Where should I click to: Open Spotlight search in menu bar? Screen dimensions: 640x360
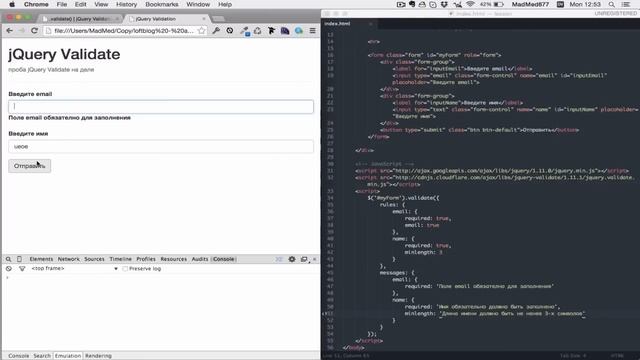(x=611, y=4)
